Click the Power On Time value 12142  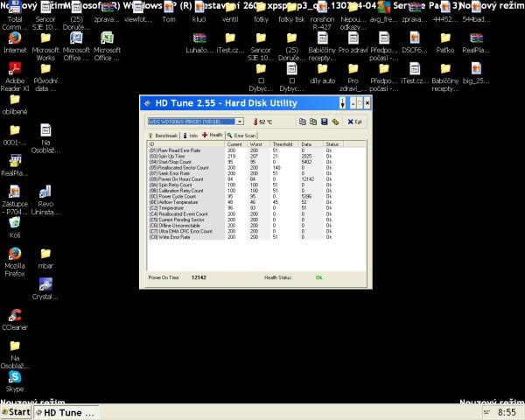[199, 277]
